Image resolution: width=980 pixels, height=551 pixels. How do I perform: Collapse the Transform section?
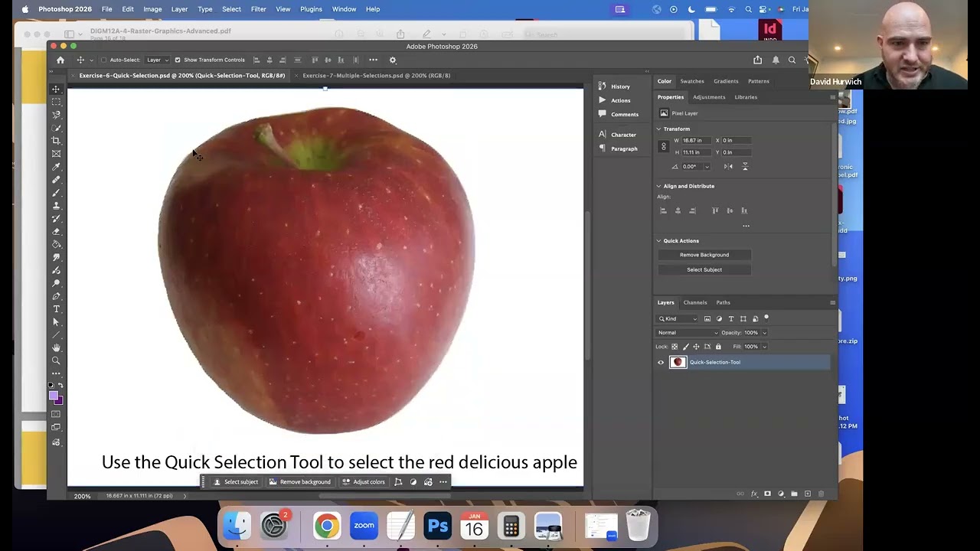pyautogui.click(x=658, y=129)
